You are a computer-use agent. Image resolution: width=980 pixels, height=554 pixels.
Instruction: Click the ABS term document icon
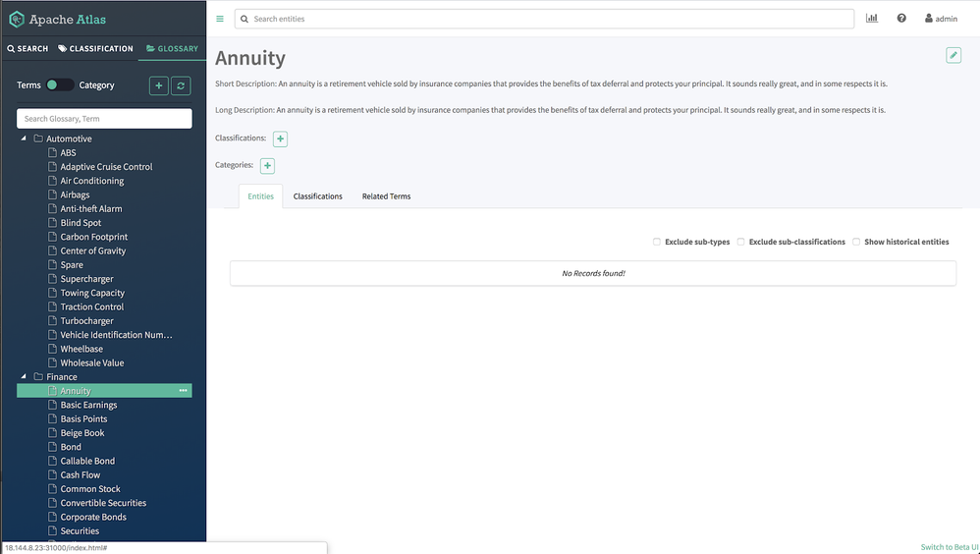pyautogui.click(x=52, y=152)
